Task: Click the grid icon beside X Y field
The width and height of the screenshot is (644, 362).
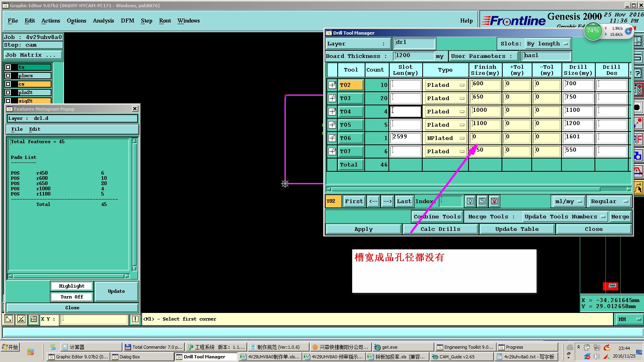Action: (34, 319)
